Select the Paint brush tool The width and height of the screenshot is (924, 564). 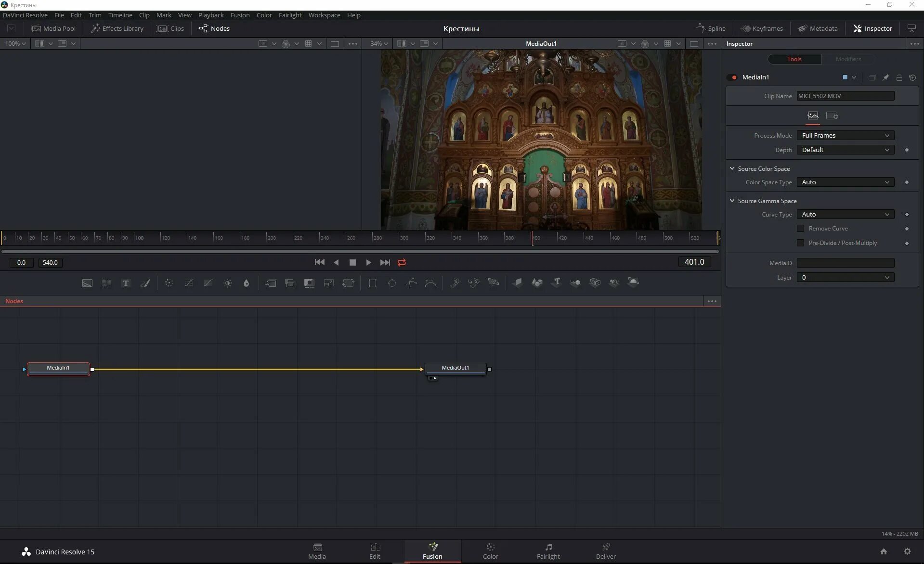click(x=145, y=283)
